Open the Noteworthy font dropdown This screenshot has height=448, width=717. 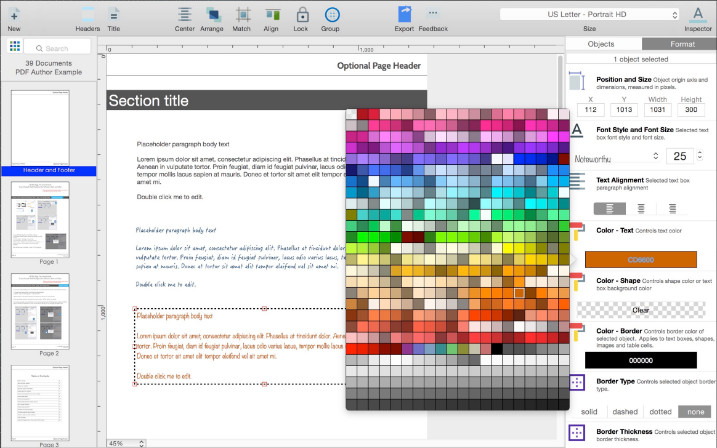pyautogui.click(x=616, y=158)
